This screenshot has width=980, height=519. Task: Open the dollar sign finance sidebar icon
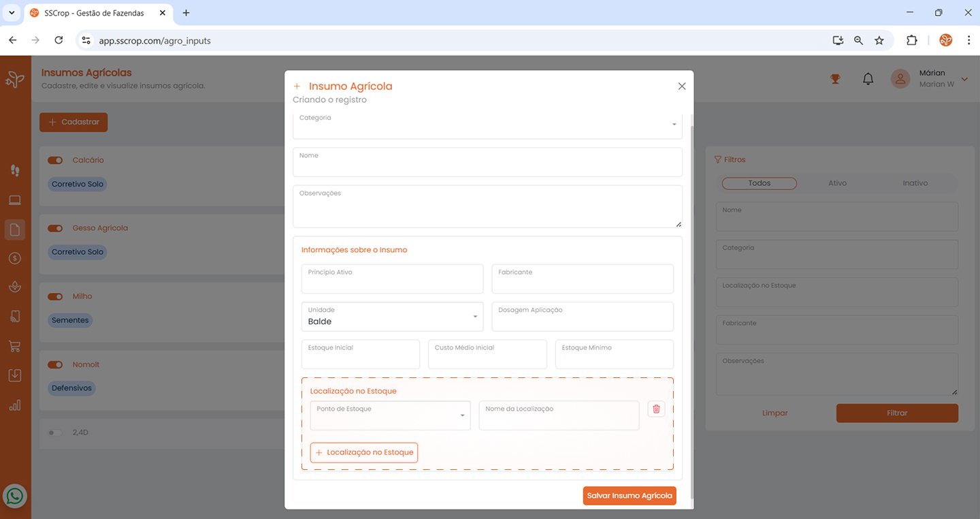14,258
